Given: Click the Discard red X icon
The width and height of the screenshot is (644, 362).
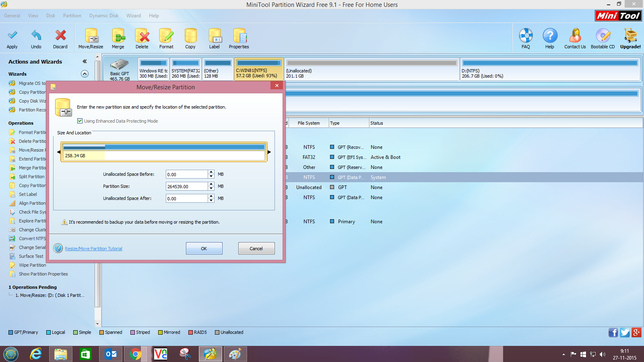Looking at the screenshot, I should (x=60, y=35).
